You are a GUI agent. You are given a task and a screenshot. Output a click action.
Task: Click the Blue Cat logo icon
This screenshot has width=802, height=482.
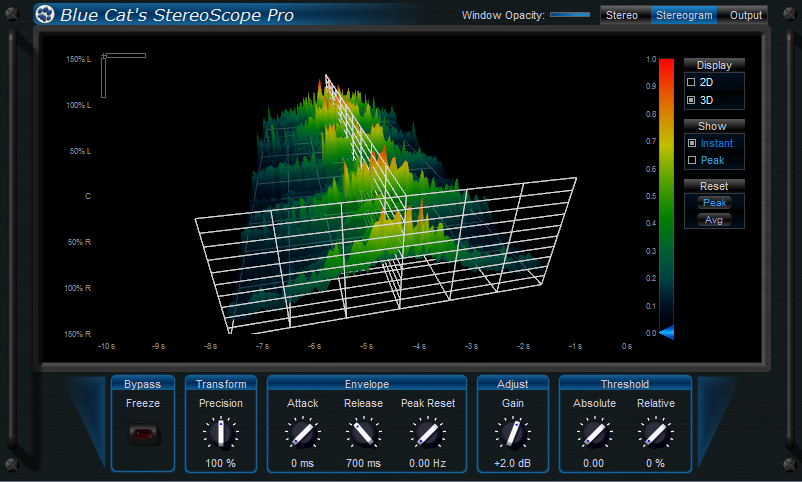pyautogui.click(x=44, y=15)
